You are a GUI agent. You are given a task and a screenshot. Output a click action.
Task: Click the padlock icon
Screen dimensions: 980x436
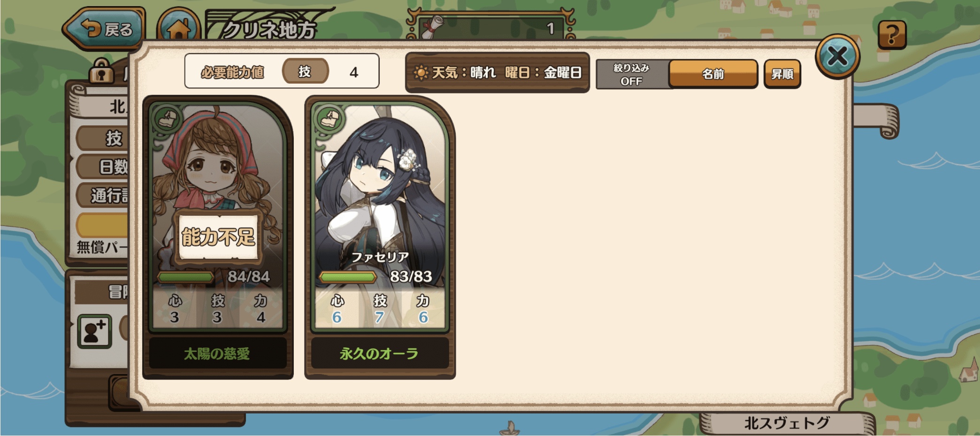click(x=102, y=71)
